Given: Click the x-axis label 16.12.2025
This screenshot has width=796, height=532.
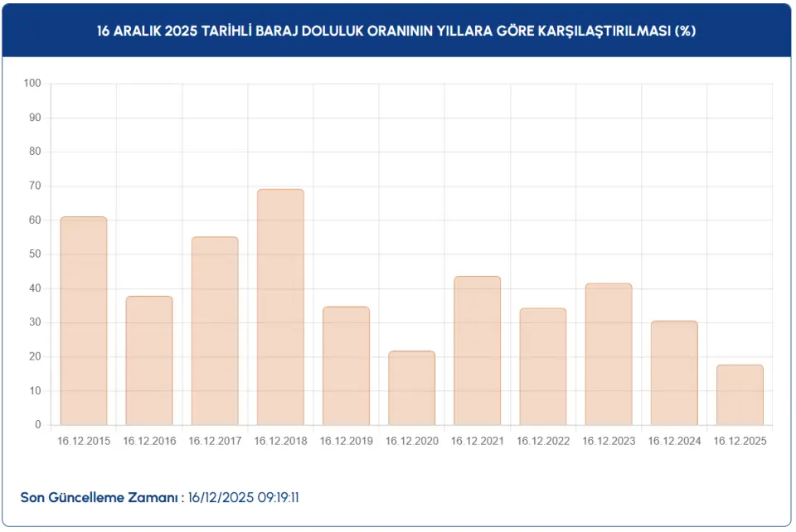Looking at the screenshot, I should [740, 441].
